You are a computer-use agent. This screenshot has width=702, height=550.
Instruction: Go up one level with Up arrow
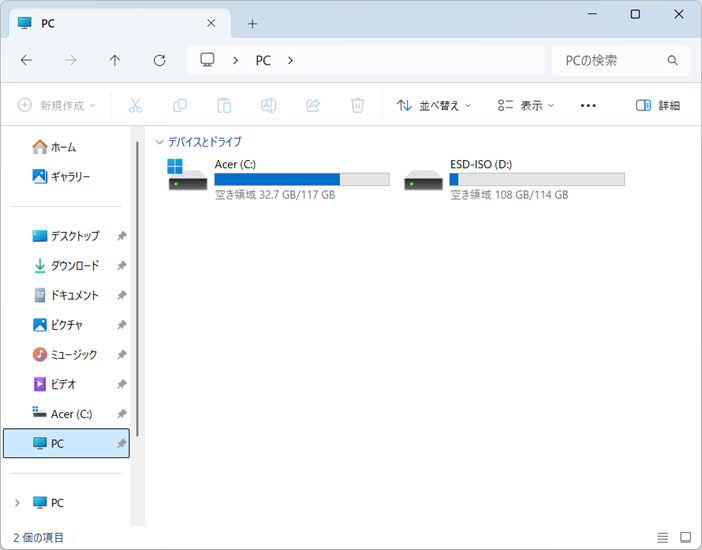click(115, 60)
